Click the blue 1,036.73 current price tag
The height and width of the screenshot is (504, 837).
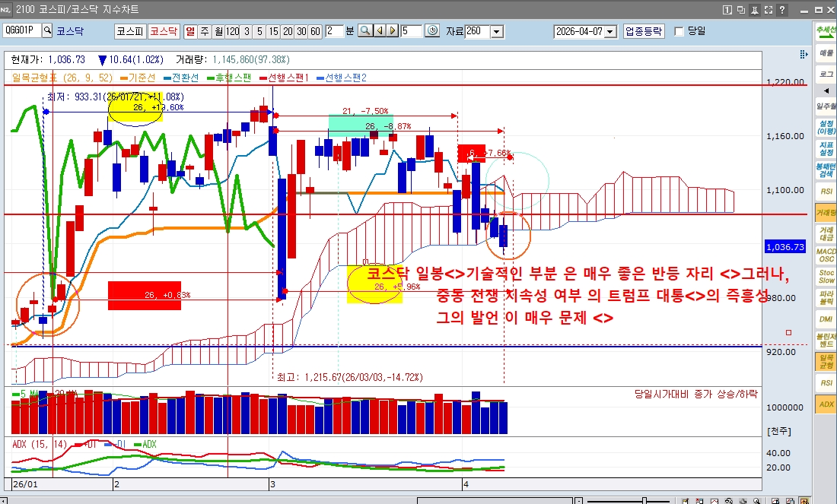784,247
